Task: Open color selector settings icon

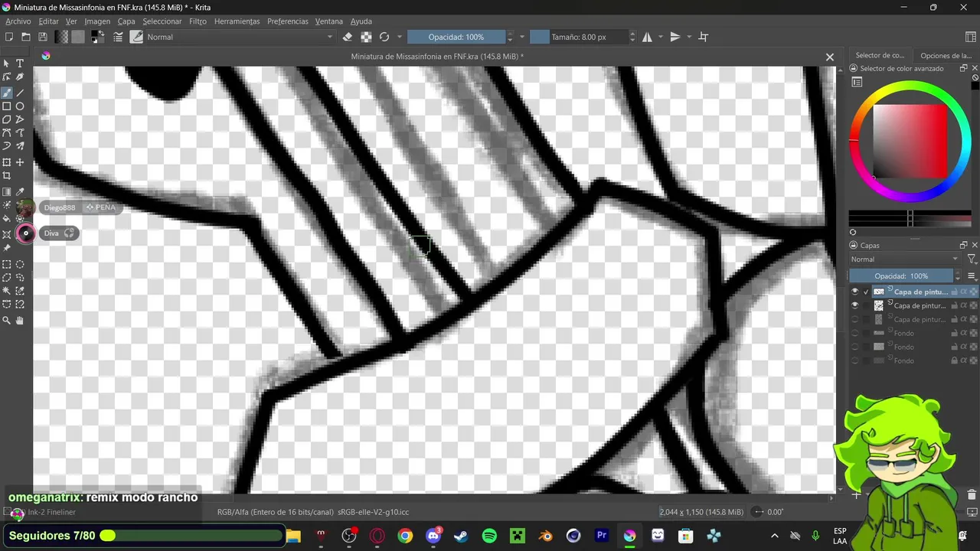Action: pos(857,82)
